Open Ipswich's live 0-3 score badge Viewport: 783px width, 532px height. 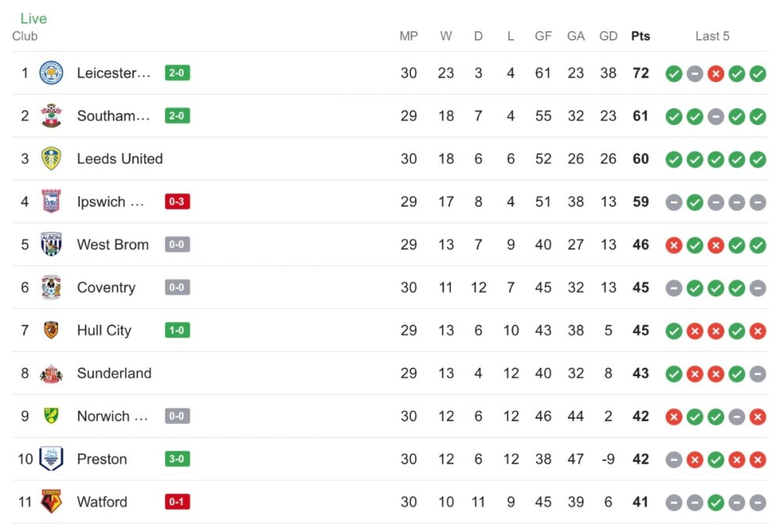(178, 202)
